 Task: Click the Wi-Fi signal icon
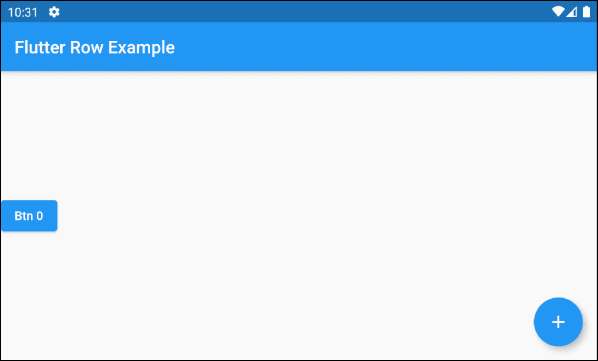tap(558, 12)
